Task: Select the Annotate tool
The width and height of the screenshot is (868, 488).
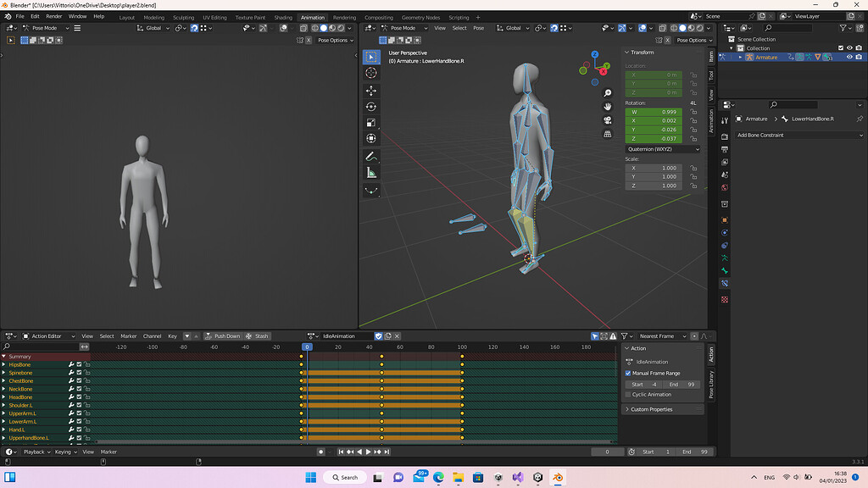Action: pyautogui.click(x=371, y=156)
